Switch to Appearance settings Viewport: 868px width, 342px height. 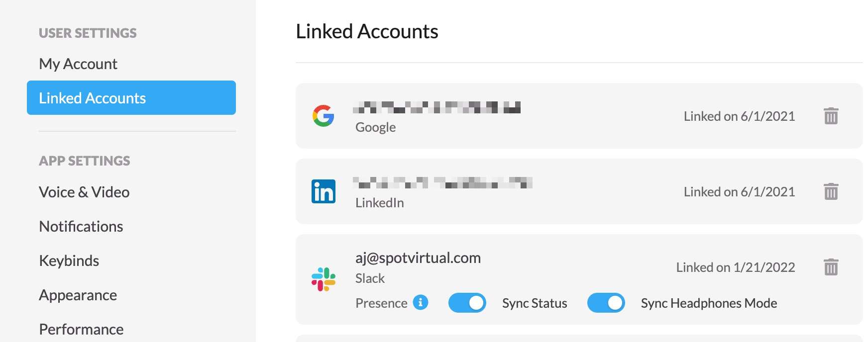(x=78, y=295)
